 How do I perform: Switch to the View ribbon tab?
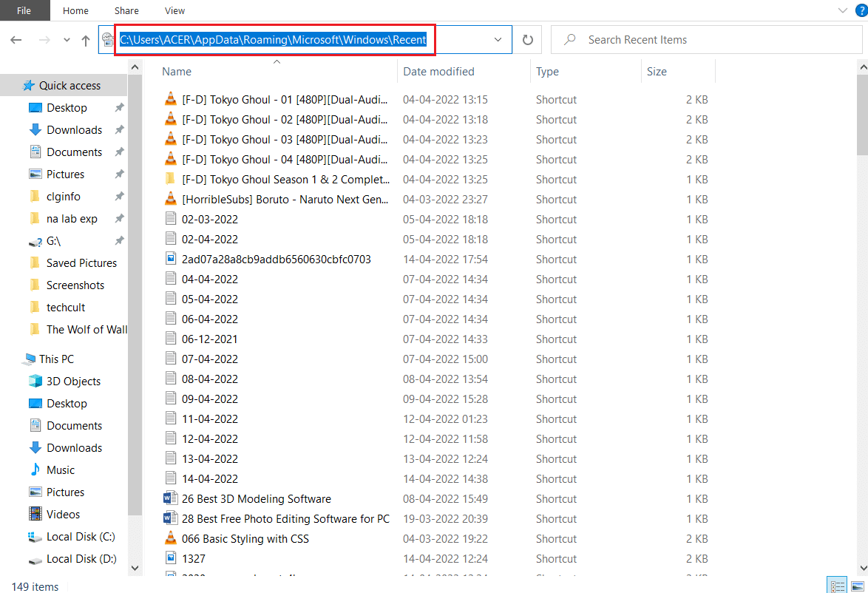174,10
